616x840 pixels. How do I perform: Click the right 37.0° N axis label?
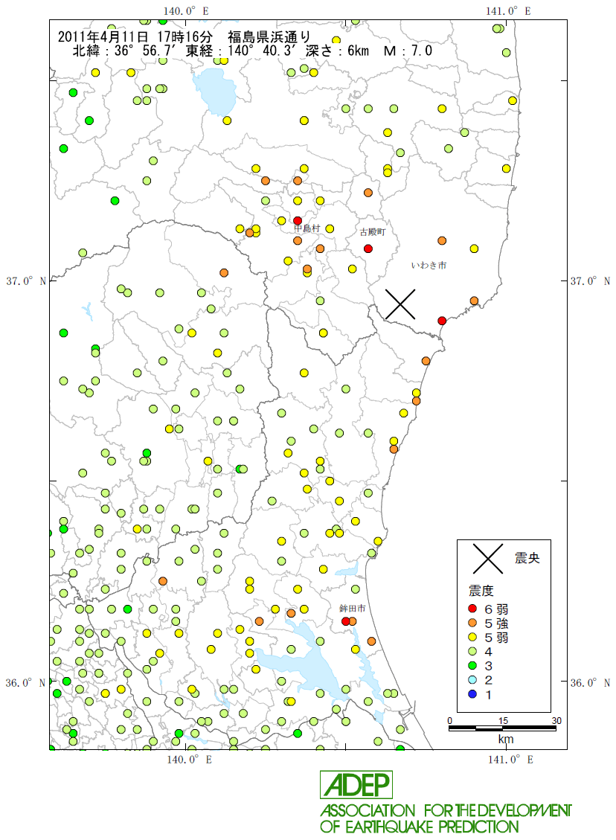click(x=590, y=281)
